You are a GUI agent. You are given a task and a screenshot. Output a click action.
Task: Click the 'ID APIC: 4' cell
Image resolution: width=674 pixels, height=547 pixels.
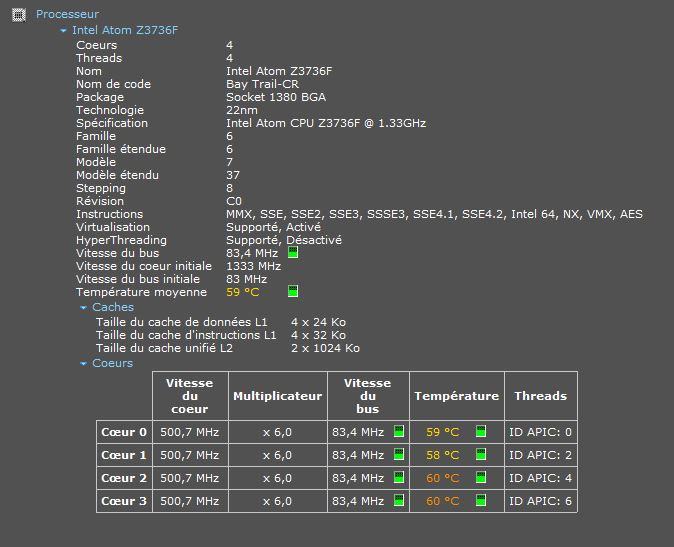pos(541,478)
